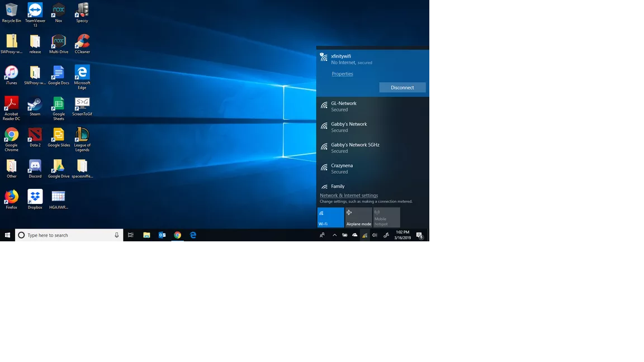Click the Dropbox desktop icon

[x=35, y=198]
